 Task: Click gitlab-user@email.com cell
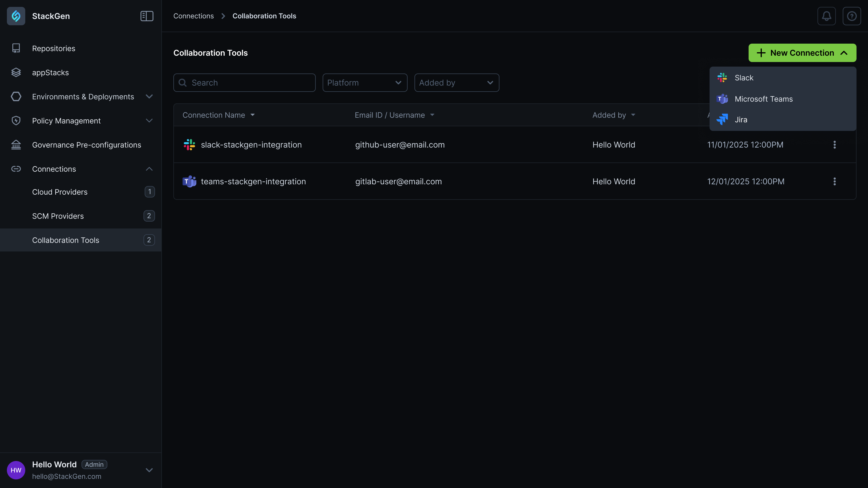click(398, 181)
